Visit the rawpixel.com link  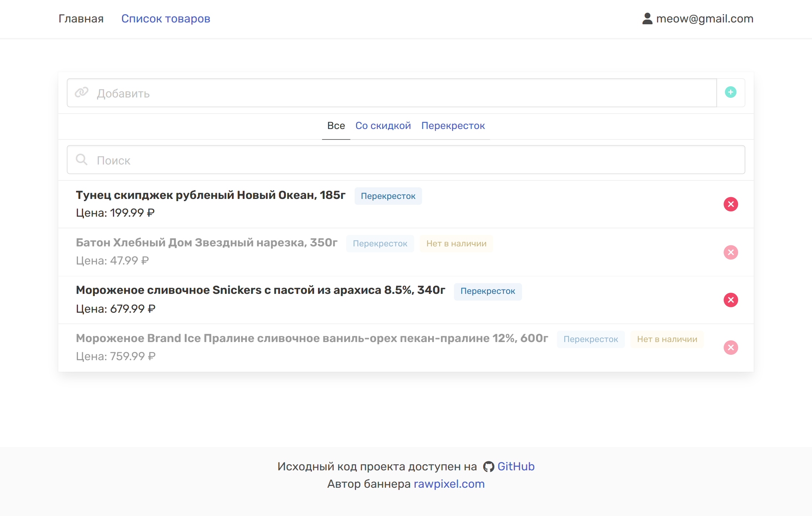(449, 484)
